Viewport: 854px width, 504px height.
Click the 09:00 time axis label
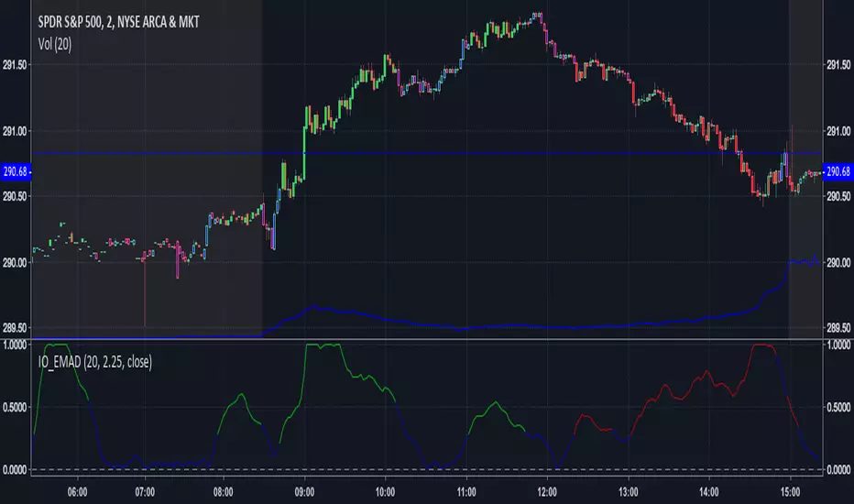[304, 492]
